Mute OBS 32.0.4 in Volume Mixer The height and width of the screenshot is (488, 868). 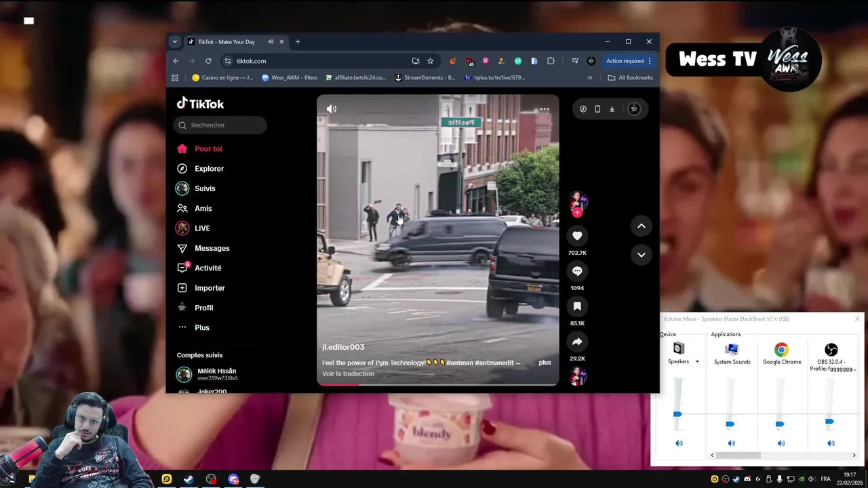point(831,443)
